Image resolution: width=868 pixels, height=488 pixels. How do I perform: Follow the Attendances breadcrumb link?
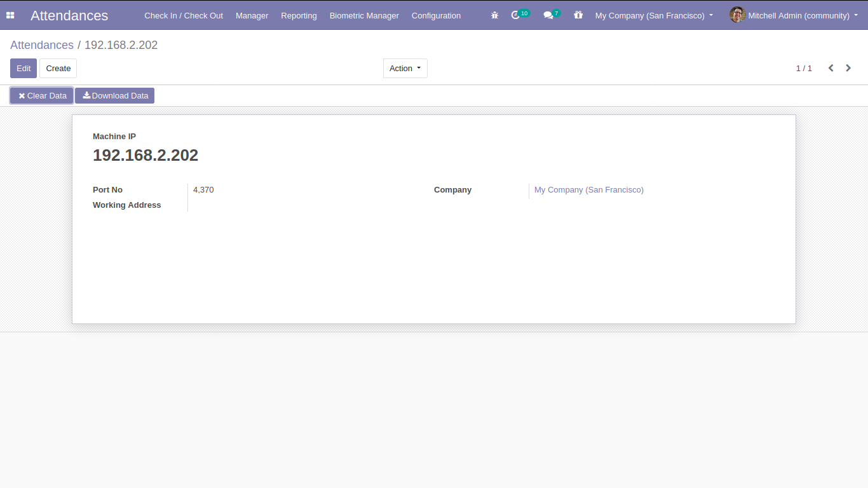42,45
